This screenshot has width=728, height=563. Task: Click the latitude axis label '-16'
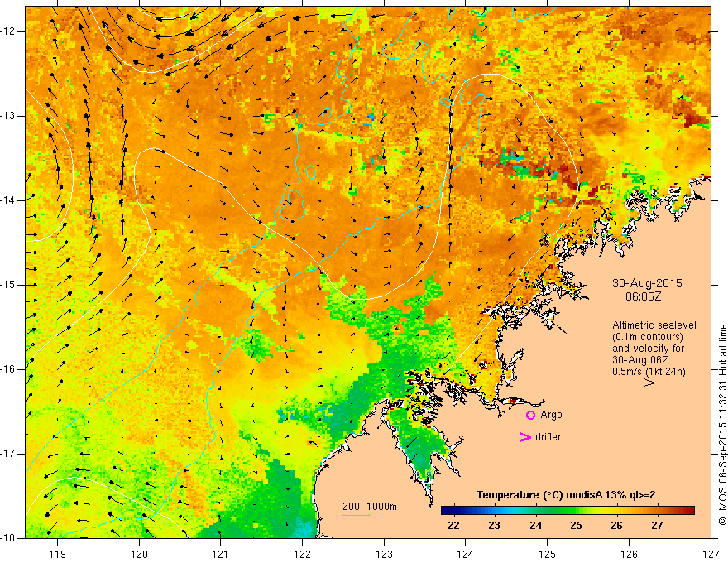pos(9,369)
